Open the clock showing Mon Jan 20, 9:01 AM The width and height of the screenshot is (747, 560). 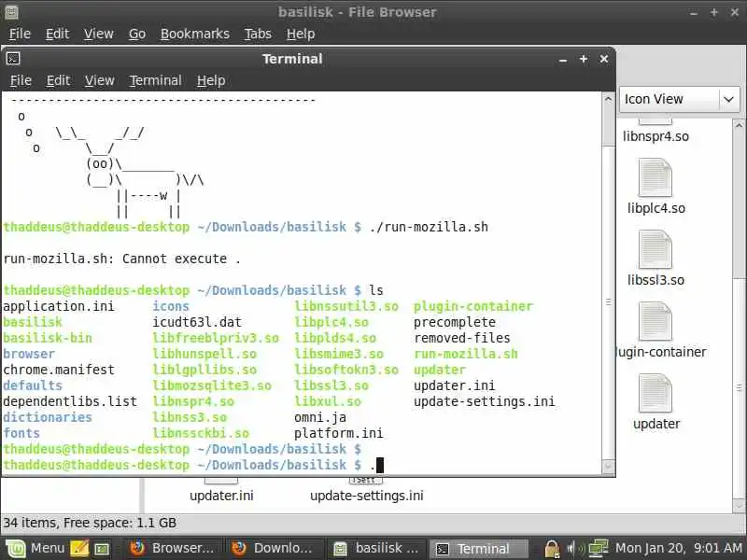(679, 548)
